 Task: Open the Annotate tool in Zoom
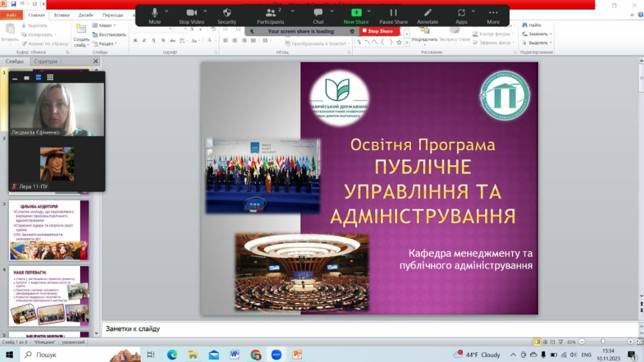[427, 14]
